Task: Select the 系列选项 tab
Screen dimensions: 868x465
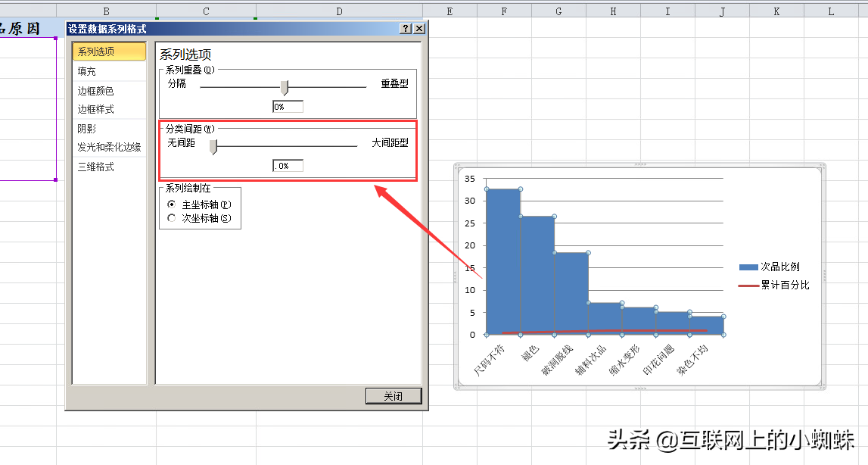Action: (109, 51)
